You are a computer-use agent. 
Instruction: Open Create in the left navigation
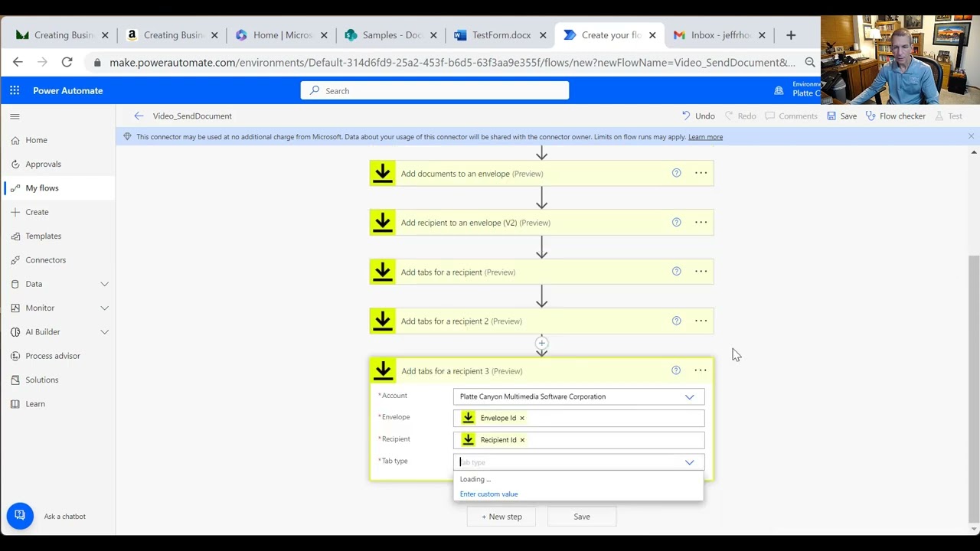(x=58, y=212)
